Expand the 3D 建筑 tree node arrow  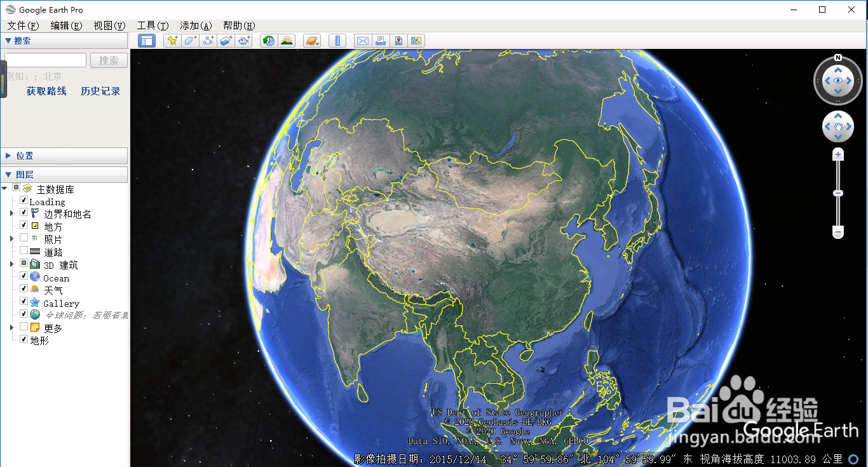[x=11, y=264]
